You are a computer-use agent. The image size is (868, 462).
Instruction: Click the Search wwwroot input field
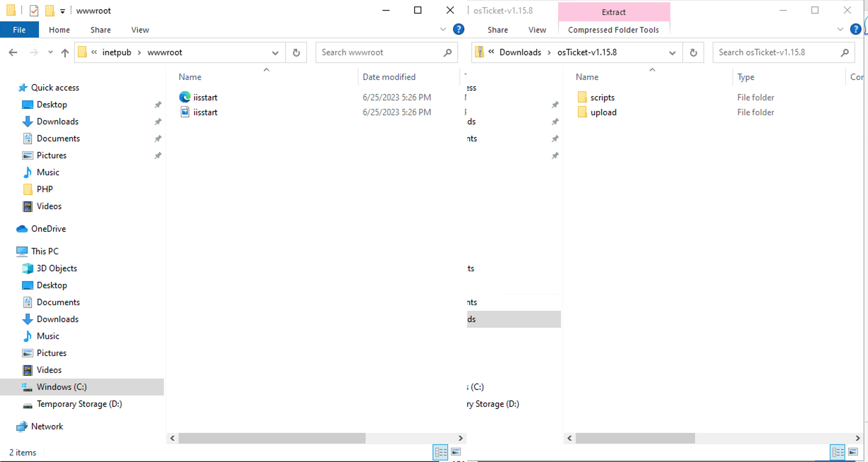click(379, 53)
